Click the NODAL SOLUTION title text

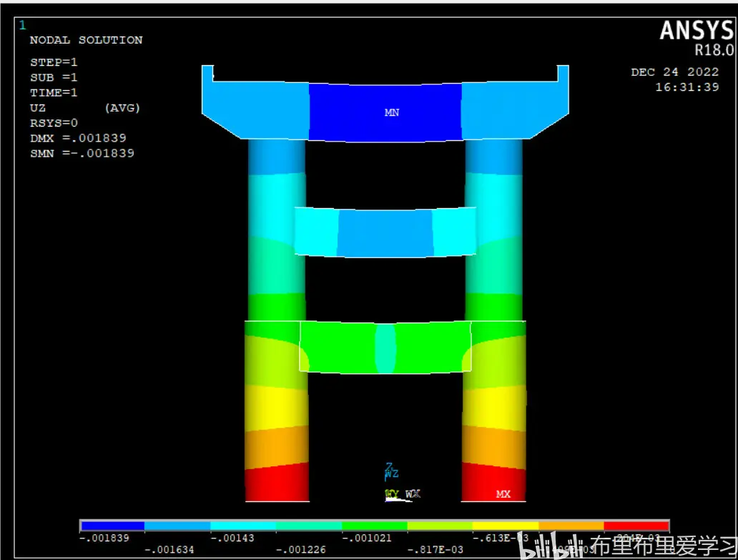(86, 40)
